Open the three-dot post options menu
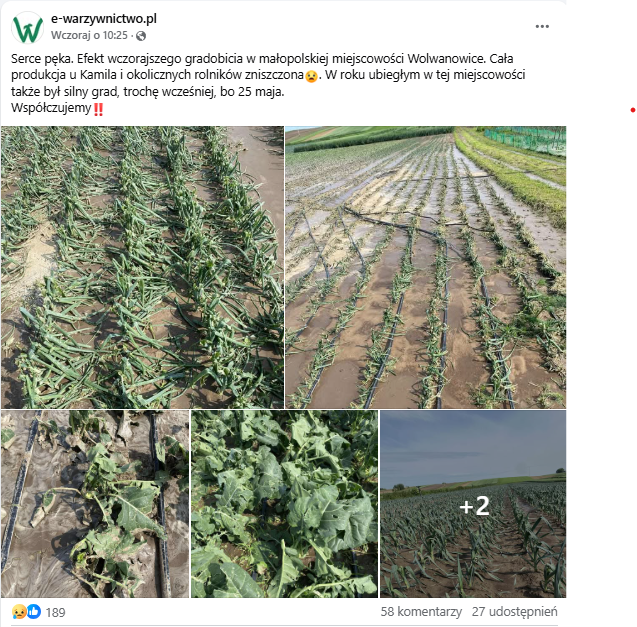 pyautogui.click(x=542, y=26)
